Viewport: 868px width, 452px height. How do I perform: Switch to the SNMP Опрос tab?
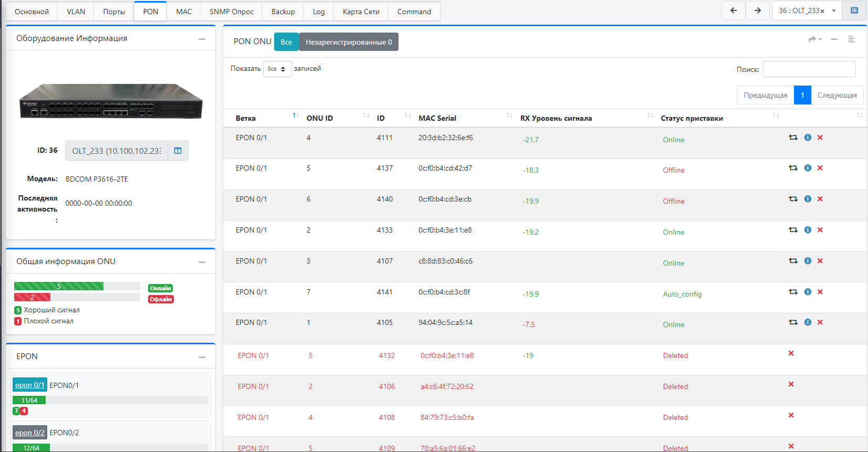pyautogui.click(x=231, y=12)
